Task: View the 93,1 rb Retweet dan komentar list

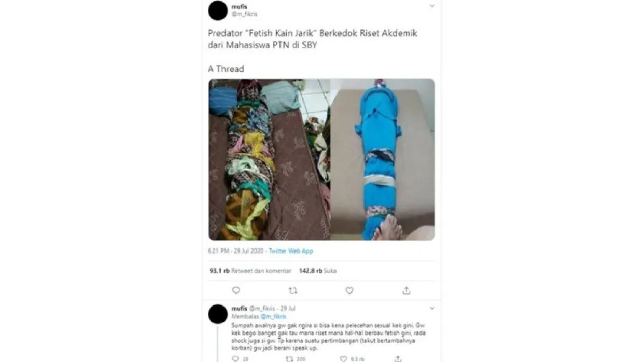Action: (250, 271)
